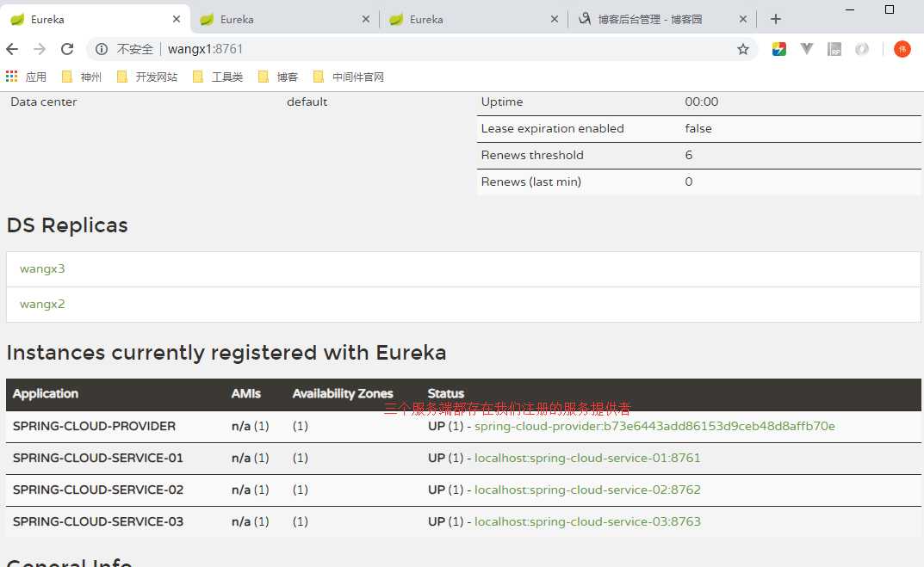
Task: Click the Data center label
Action: tap(44, 102)
